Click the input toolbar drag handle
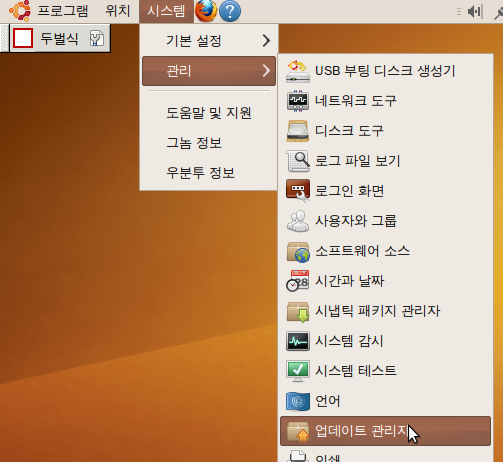The image size is (503, 462). tap(4, 38)
